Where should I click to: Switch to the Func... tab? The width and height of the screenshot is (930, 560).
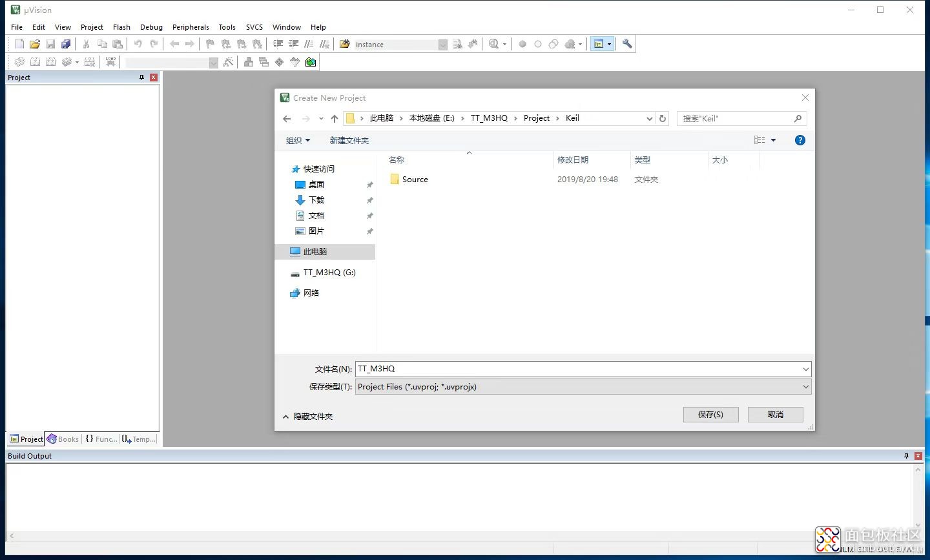[101, 439]
